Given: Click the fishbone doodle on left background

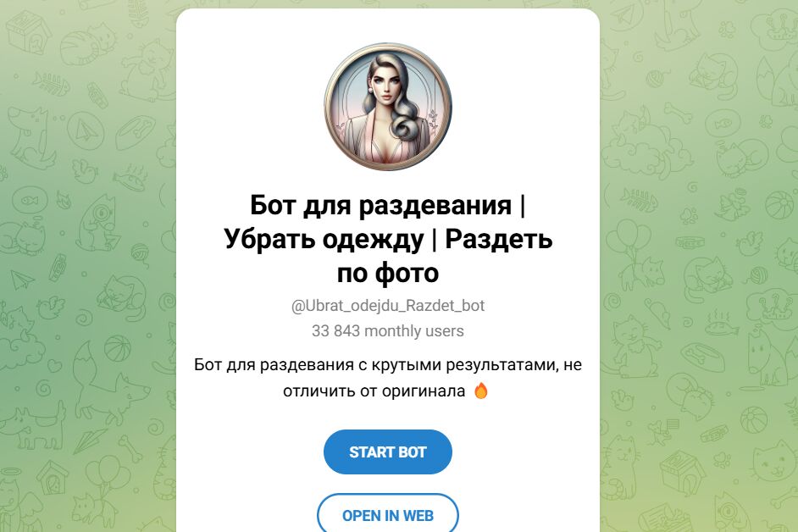Looking at the screenshot, I should [x=51, y=84].
